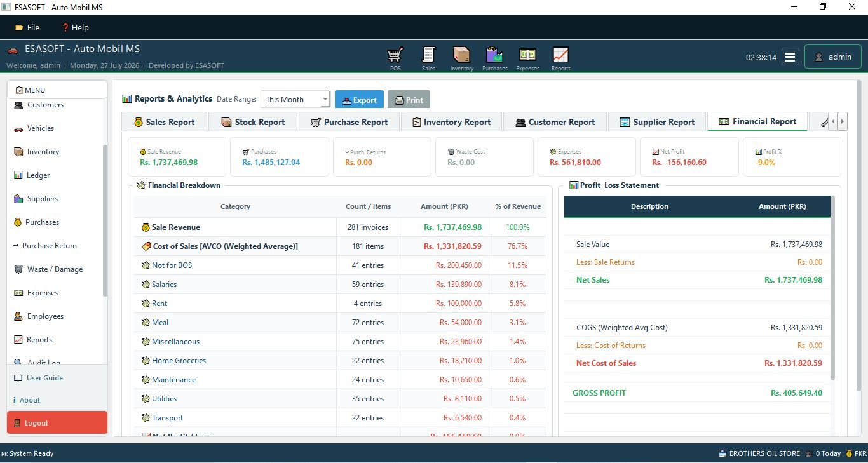Click the 'Home Groceries' category row
Viewport: 868px width, 463px height.
(x=340, y=361)
